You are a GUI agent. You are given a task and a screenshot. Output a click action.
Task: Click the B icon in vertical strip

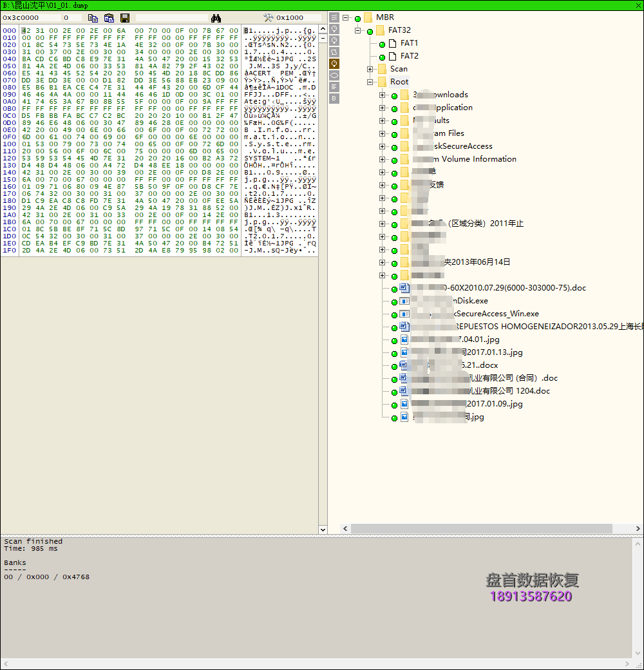[334, 99]
